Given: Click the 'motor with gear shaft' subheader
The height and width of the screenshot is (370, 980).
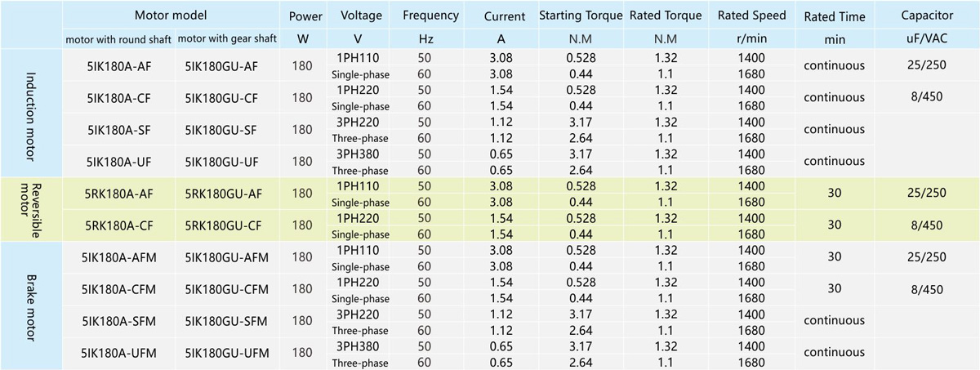Looking at the screenshot, I should (227, 39).
